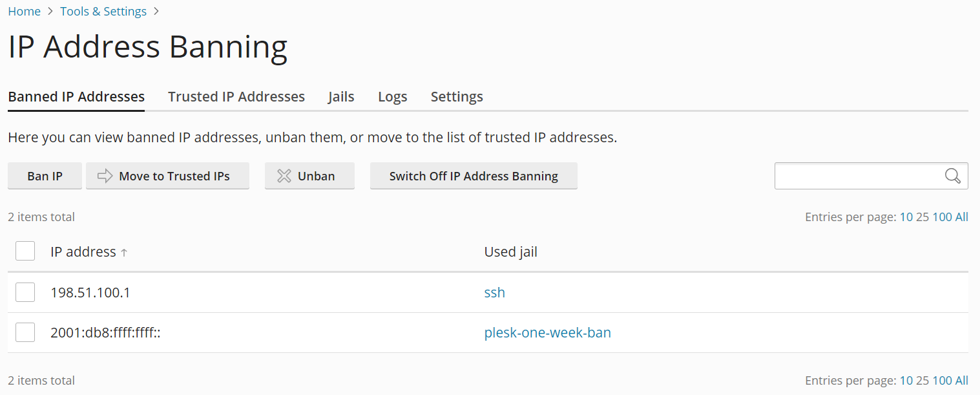Click the arrow icon on Move to Trusted IPs
The width and height of the screenshot is (980, 395).
(106, 175)
